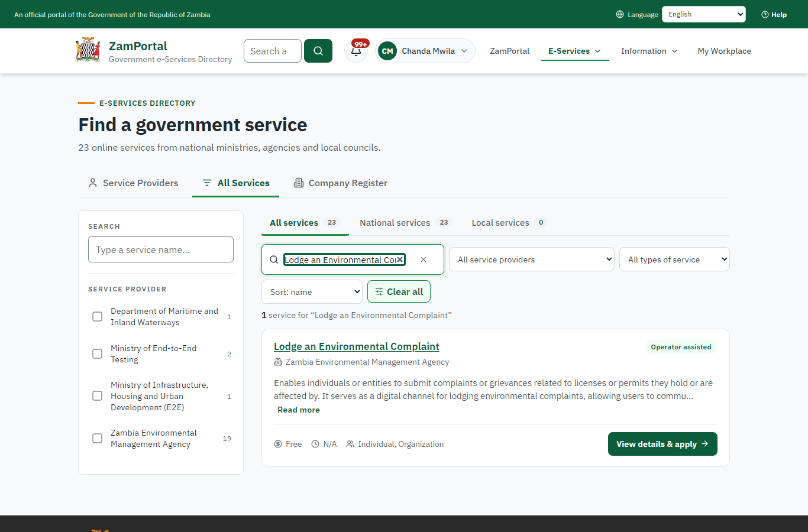
Task: Click the globe Language icon
Action: pos(620,14)
